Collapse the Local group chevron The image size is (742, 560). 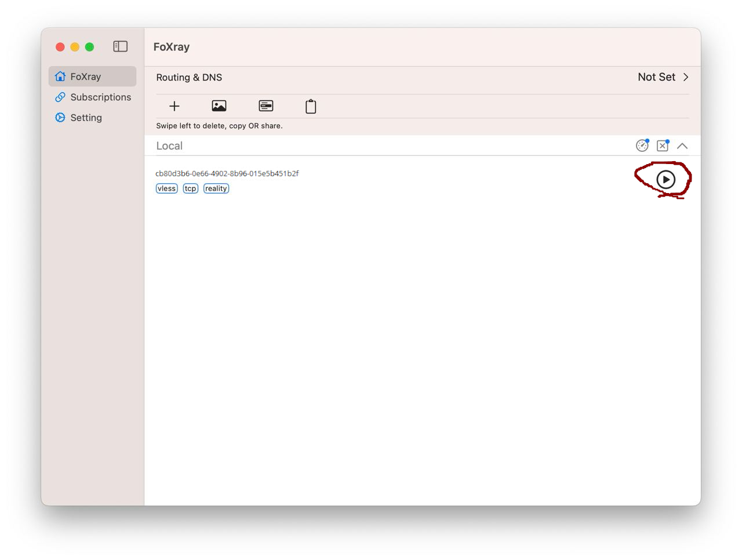(682, 146)
